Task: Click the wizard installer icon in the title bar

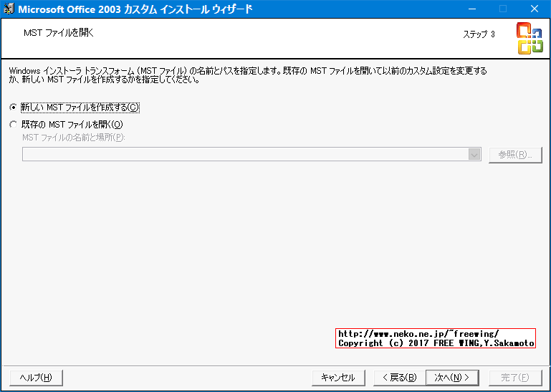Action: pyautogui.click(x=9, y=9)
